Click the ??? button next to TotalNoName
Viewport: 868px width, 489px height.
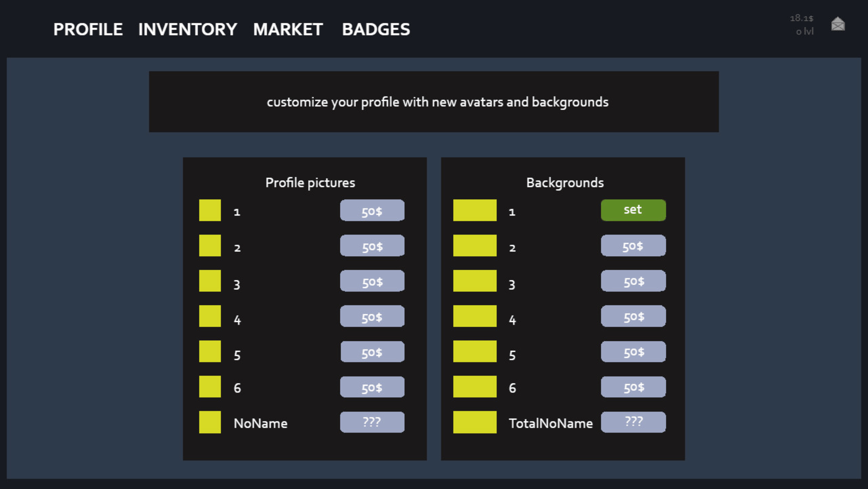tap(633, 422)
